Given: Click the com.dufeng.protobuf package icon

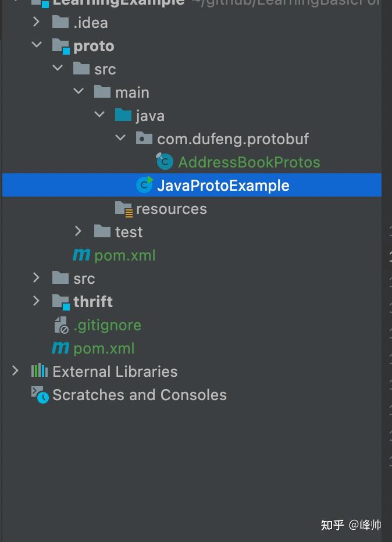Looking at the screenshot, I should 141,138.
